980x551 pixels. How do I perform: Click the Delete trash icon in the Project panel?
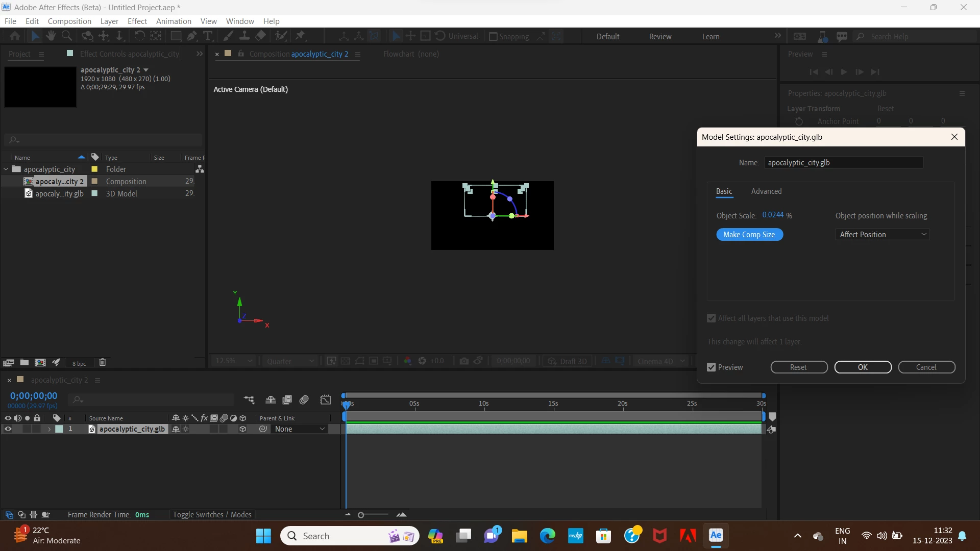click(103, 362)
